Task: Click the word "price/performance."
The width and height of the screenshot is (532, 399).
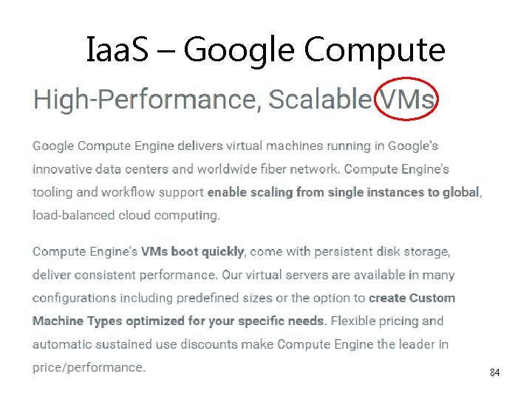Action: click(89, 367)
